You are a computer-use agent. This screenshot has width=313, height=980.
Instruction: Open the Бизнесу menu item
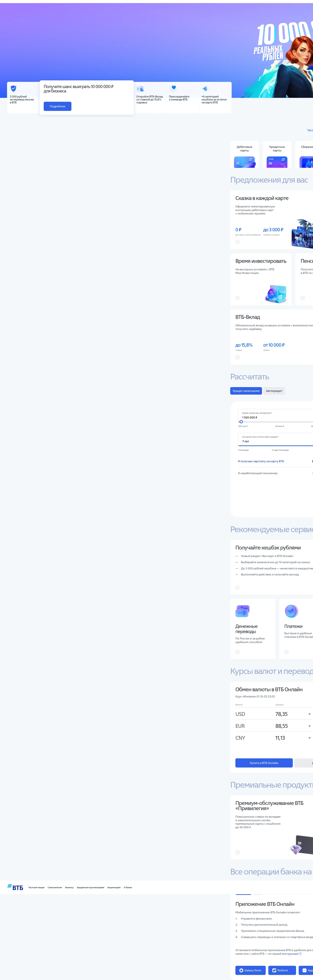tap(69, 888)
